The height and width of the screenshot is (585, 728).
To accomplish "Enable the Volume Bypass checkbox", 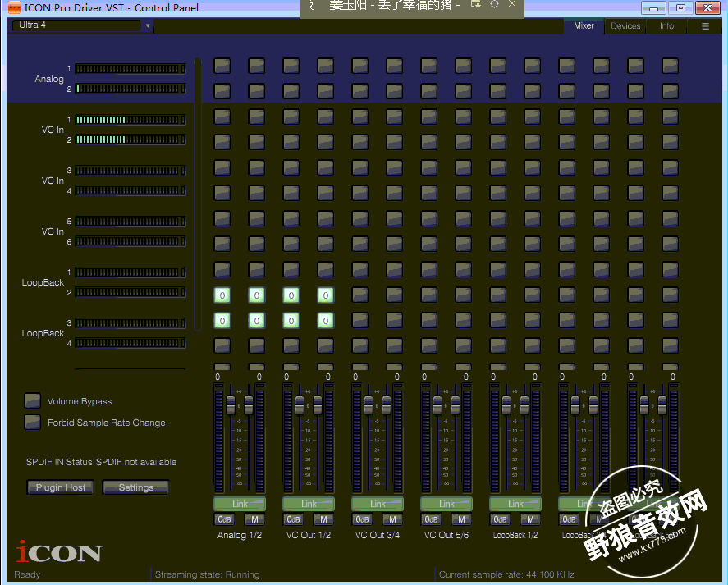I will 33,400.
